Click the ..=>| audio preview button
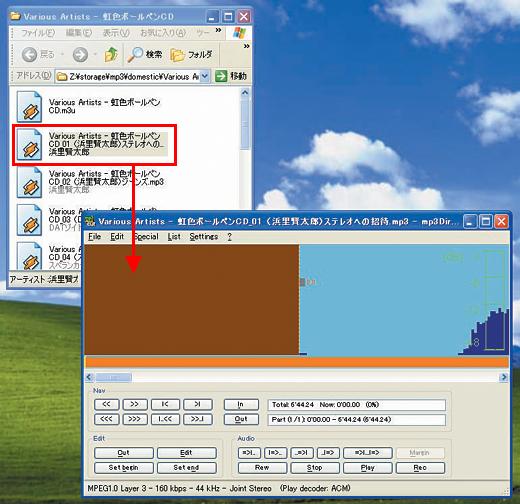 coord(302,453)
